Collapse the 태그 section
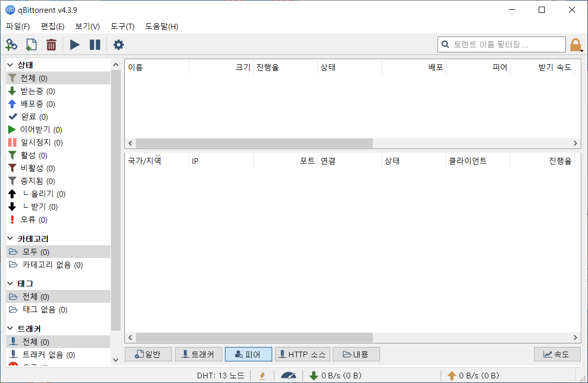 (x=10, y=283)
